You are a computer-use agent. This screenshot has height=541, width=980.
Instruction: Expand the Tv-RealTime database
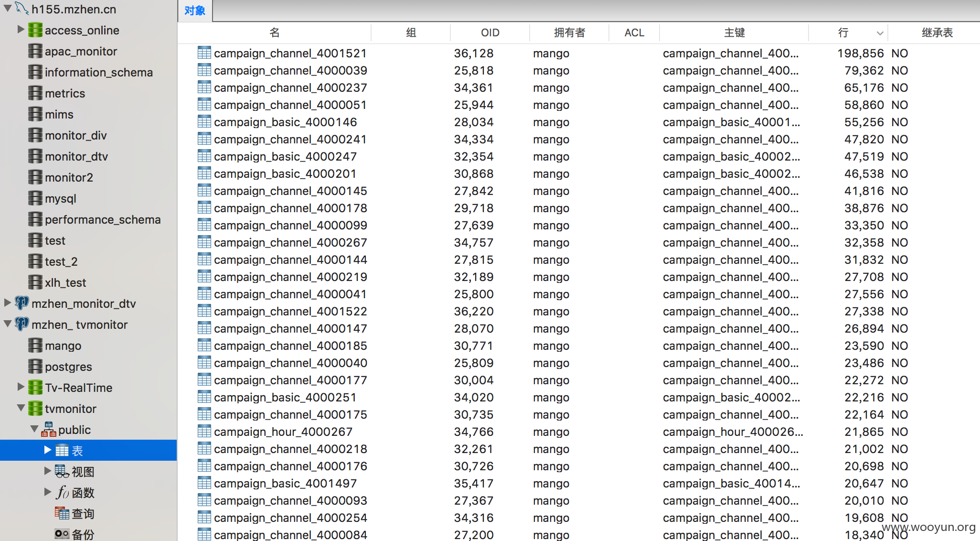pos(21,387)
